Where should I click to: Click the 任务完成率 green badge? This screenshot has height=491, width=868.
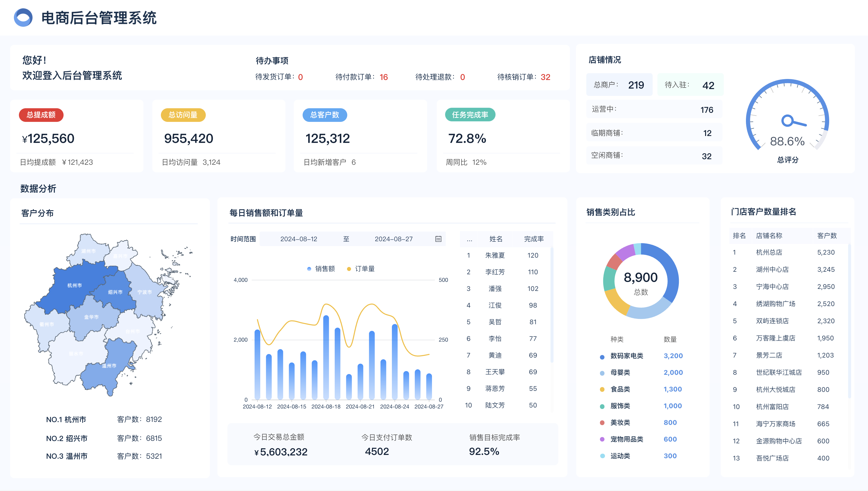coord(470,115)
